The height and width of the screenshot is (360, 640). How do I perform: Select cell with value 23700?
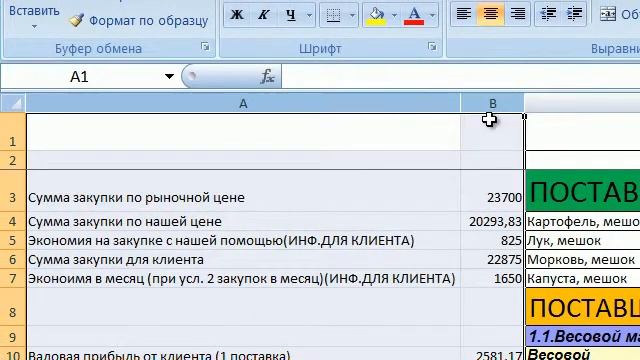click(493, 191)
